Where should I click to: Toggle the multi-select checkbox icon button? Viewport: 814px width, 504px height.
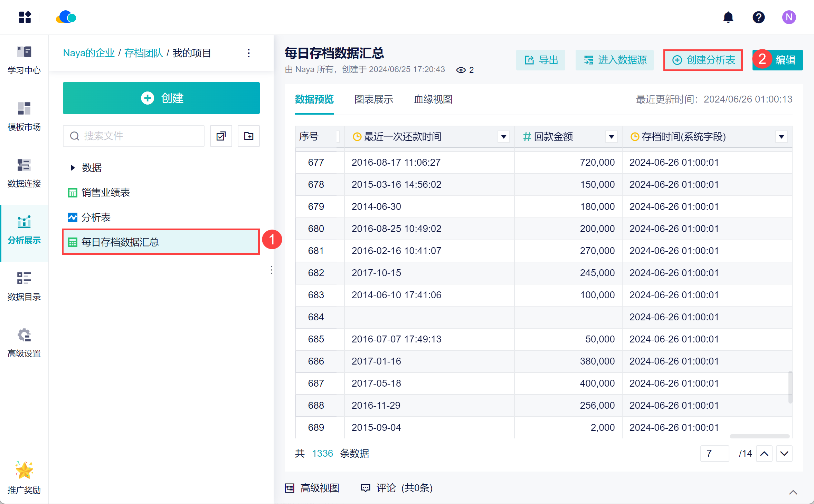(221, 136)
